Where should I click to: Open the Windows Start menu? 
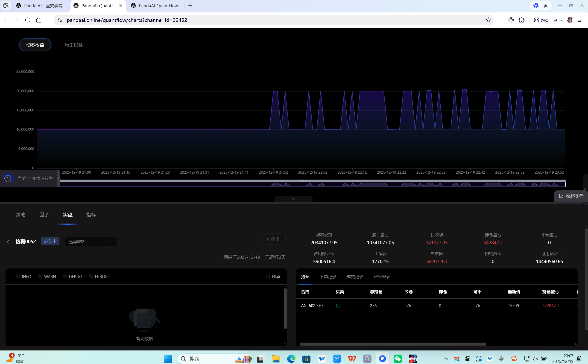coord(168,359)
